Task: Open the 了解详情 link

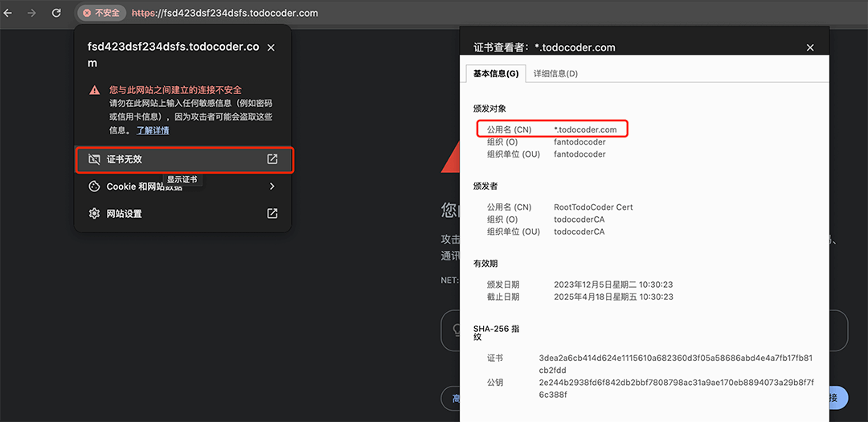Action: (x=153, y=131)
